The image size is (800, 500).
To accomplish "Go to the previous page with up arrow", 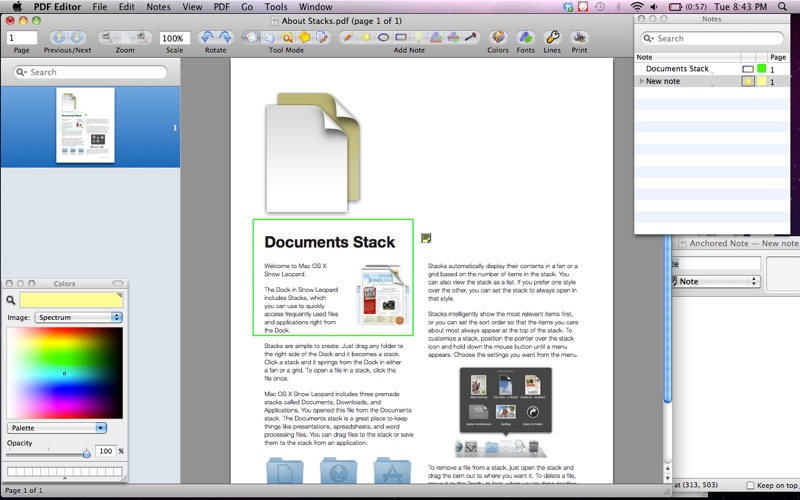I will [59, 37].
